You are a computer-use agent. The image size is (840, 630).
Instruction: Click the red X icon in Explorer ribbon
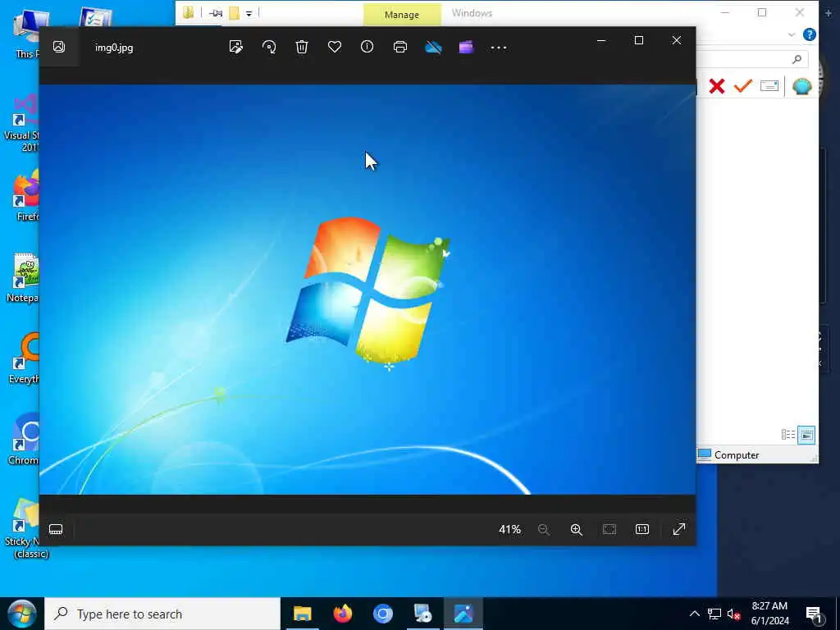coord(717,86)
